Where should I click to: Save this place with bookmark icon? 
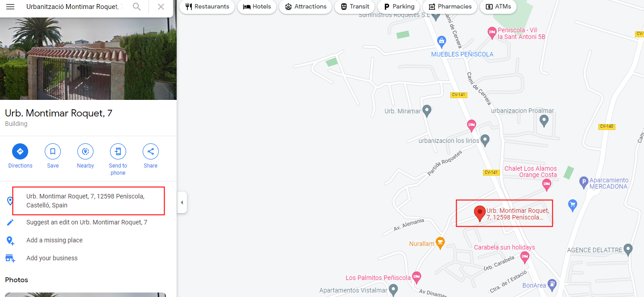(x=53, y=151)
